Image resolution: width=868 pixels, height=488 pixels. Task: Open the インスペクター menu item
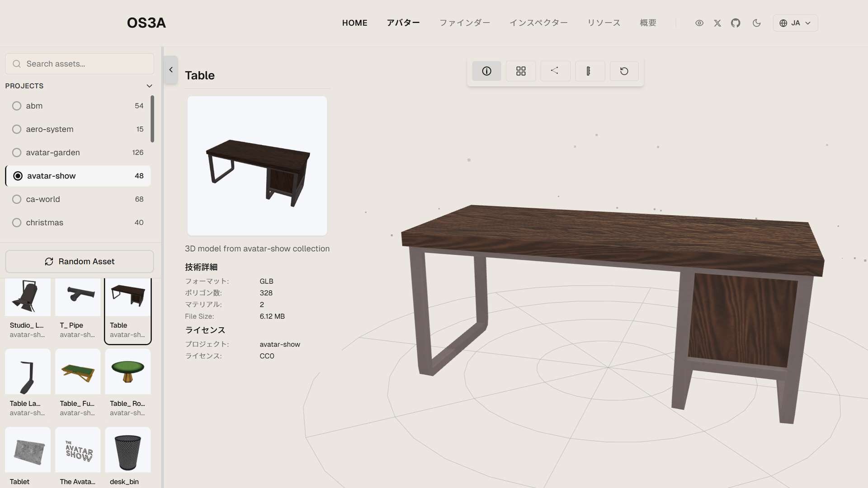[538, 23]
